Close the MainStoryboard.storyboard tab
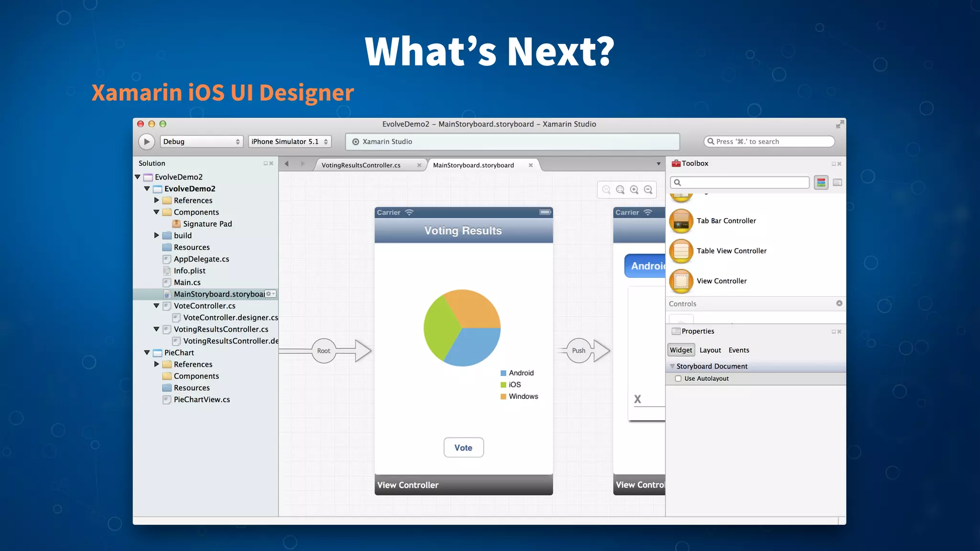The width and height of the screenshot is (980, 551). point(531,165)
